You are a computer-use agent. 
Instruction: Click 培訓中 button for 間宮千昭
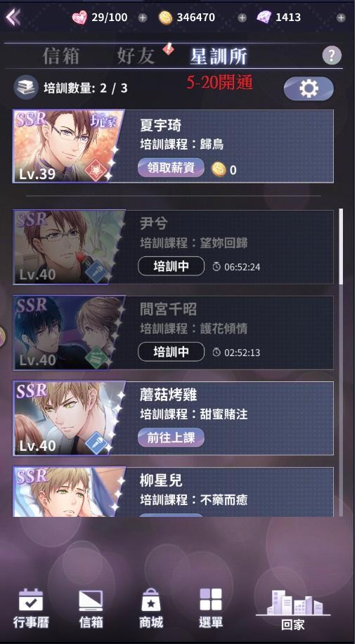[171, 352]
